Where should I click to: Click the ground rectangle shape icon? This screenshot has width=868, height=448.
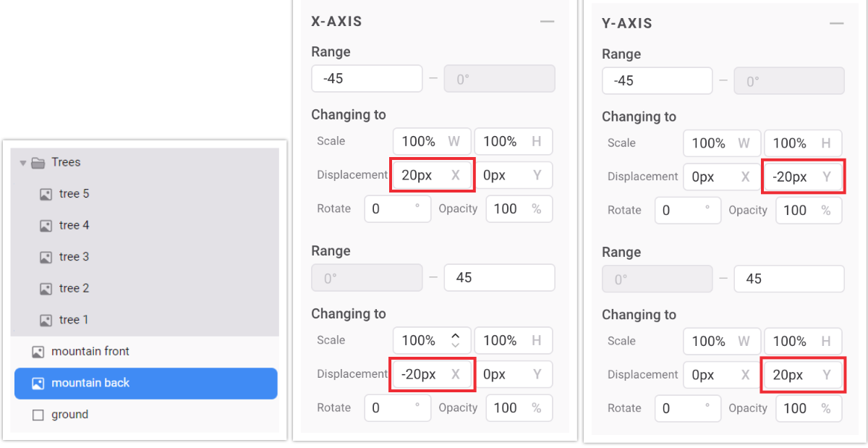point(38,415)
